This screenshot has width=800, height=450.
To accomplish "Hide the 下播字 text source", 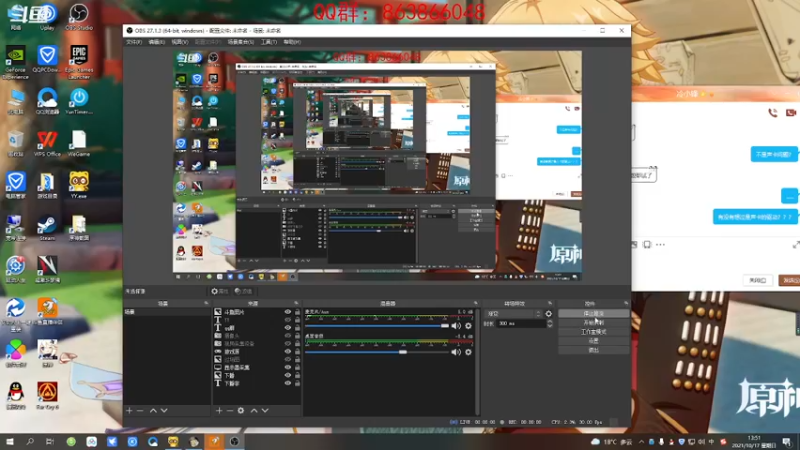I will point(288,383).
